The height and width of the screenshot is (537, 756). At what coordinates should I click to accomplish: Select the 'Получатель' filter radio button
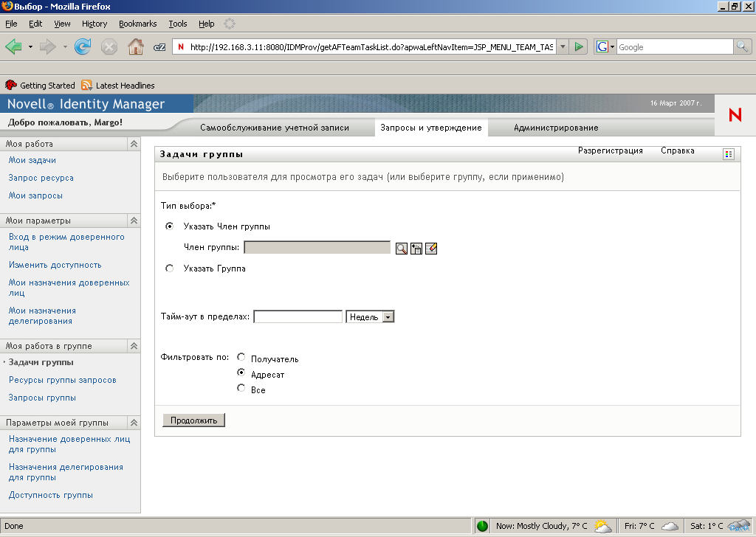pyautogui.click(x=241, y=357)
